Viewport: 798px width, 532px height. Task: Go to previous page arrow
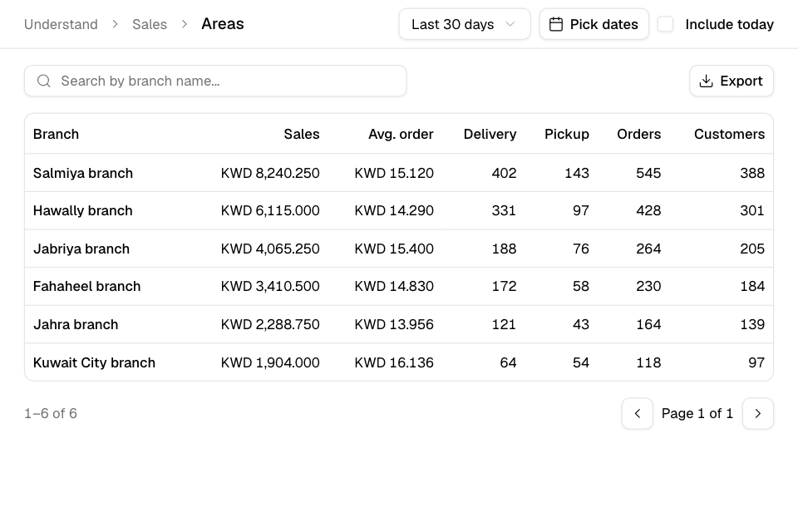pyautogui.click(x=638, y=413)
